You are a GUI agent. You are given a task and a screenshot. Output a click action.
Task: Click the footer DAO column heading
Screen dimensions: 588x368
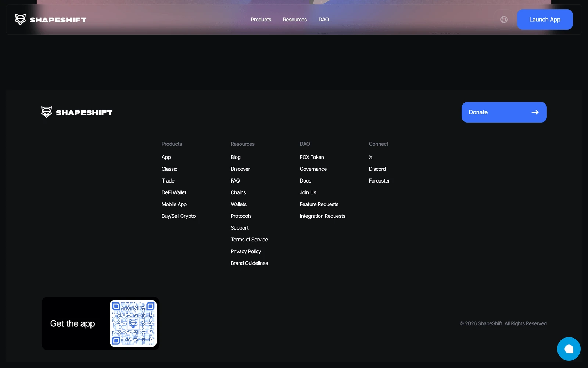click(x=305, y=144)
